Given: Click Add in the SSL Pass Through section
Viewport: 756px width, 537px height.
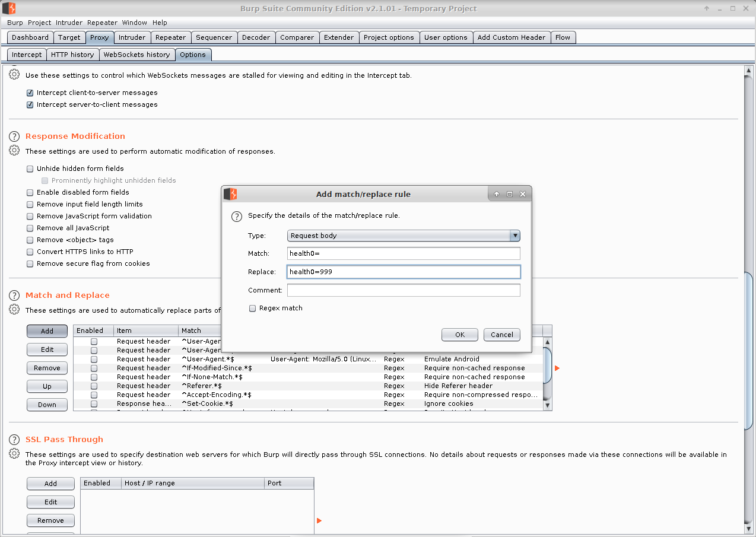Looking at the screenshot, I should pyautogui.click(x=50, y=484).
